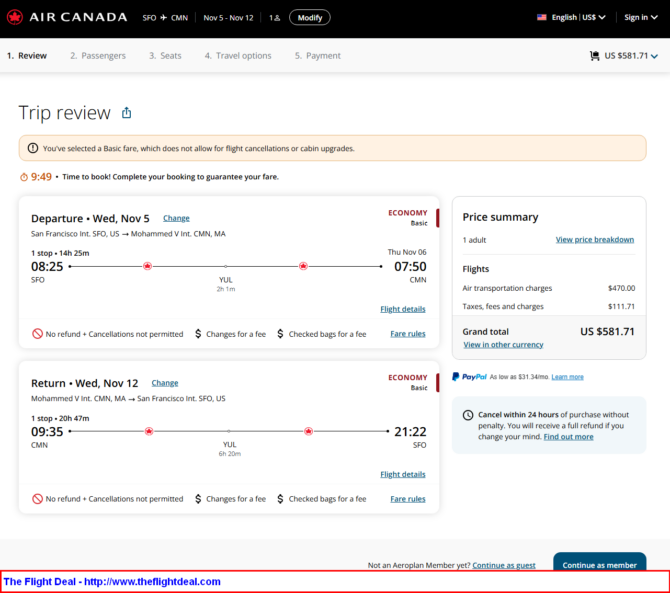
Task: Click second Air Canada leaf marker on return timeline
Action: coord(309,431)
